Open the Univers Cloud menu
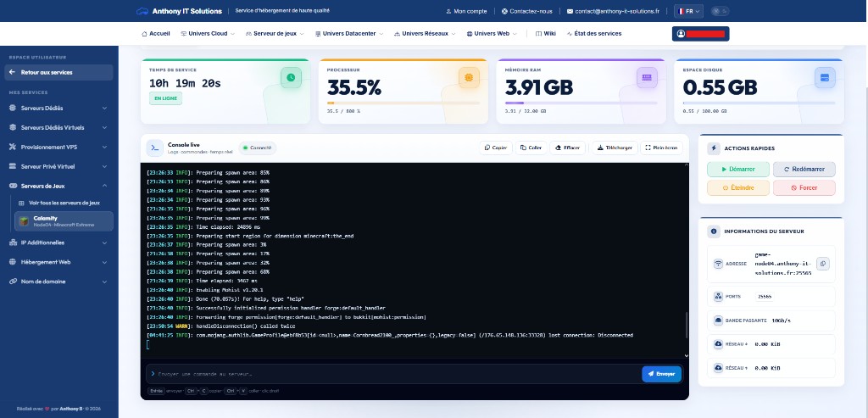The width and height of the screenshot is (868, 418). point(208,34)
